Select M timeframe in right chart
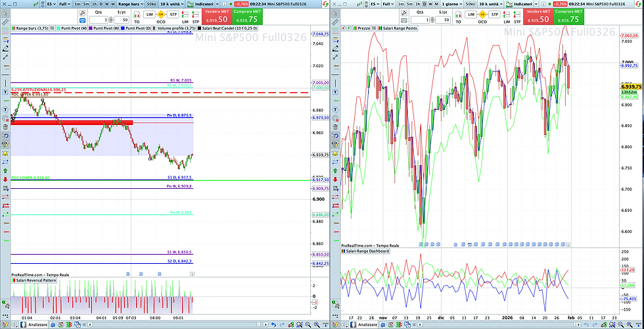This screenshot has height=329, width=644. pos(436,4)
